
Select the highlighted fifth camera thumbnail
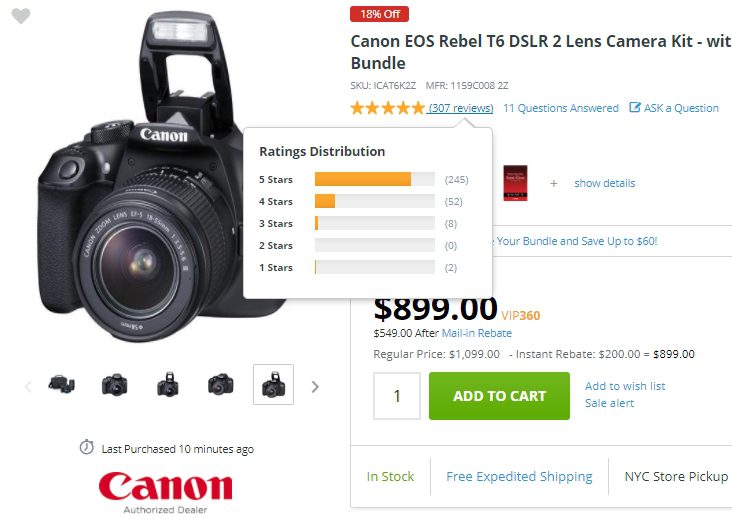point(273,385)
